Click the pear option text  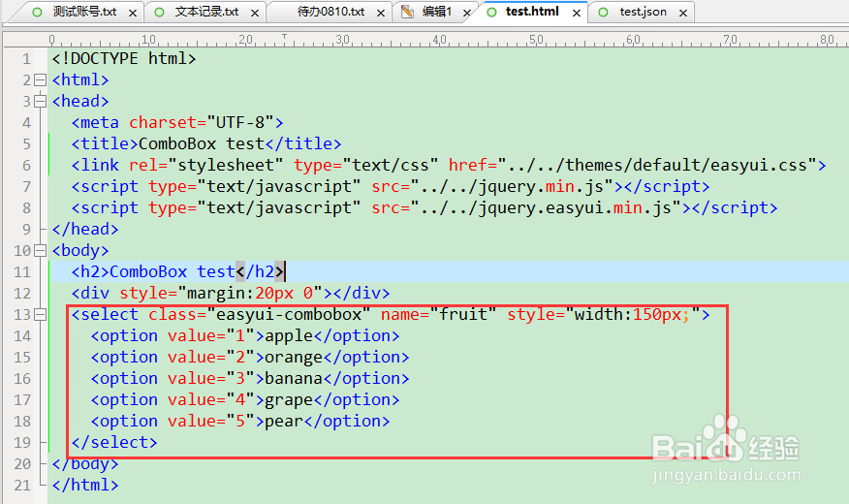pyautogui.click(x=284, y=422)
